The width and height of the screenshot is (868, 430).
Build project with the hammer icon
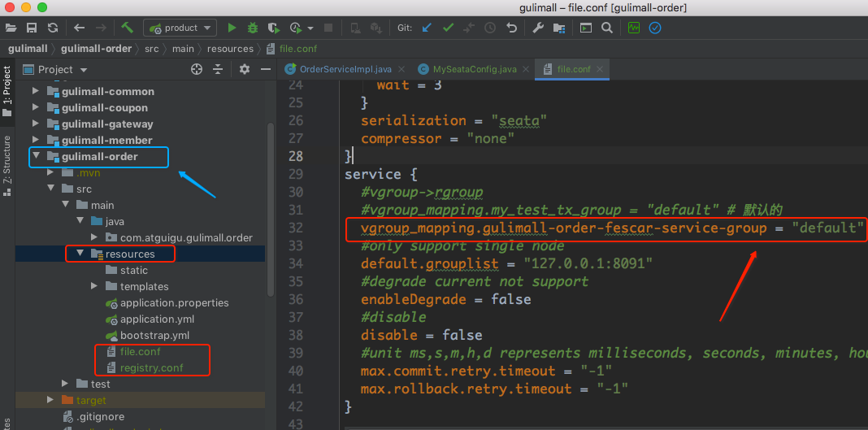coord(128,28)
